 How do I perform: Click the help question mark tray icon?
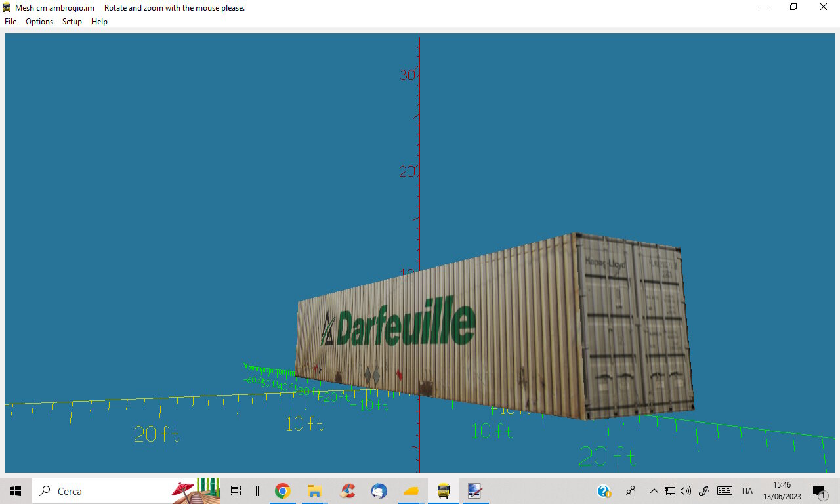pos(604,491)
